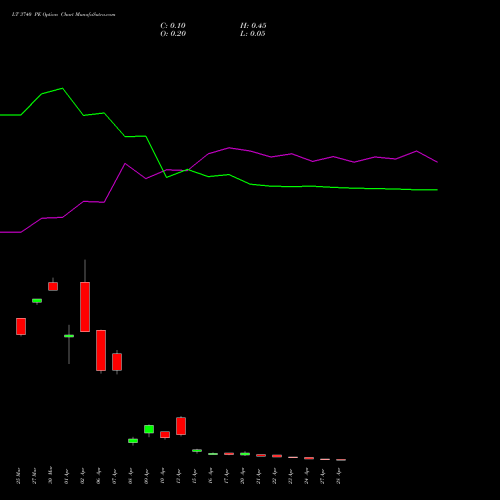500x500 pixels.
Task: Click the '20 Apr' date label
Action: (x=242, y=476)
